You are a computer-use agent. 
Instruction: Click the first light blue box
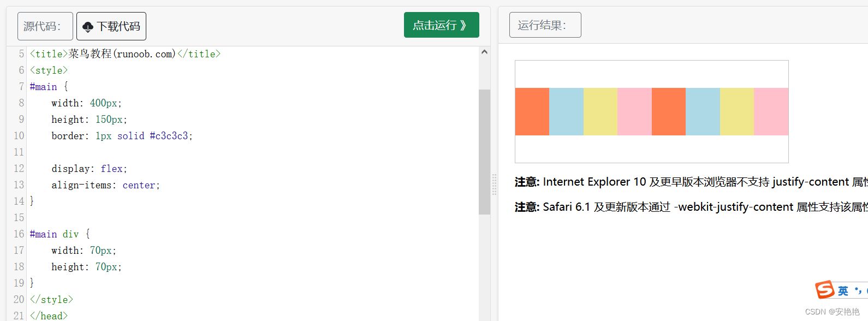[x=566, y=111]
